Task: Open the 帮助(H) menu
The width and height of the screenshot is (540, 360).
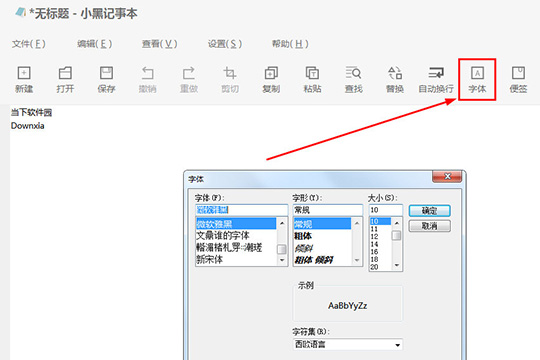Action: [290, 44]
